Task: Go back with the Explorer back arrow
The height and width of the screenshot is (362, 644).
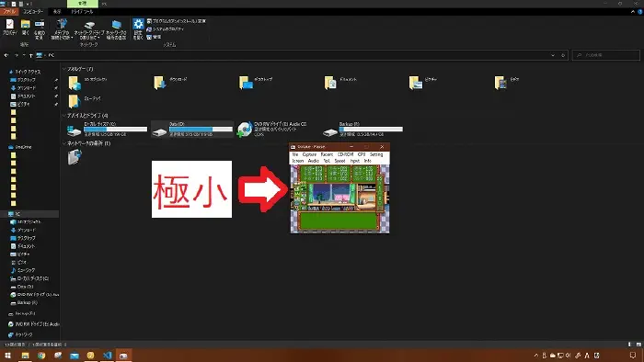Action: pyautogui.click(x=6, y=55)
